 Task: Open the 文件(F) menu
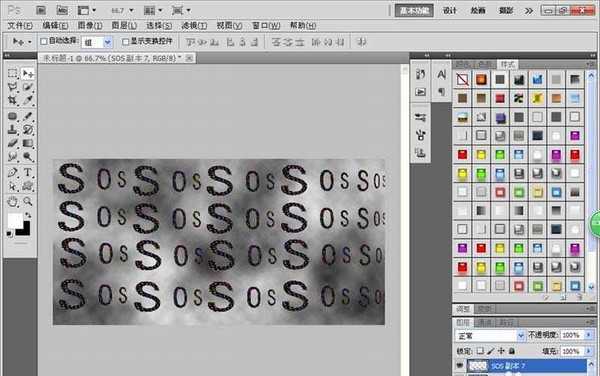coord(20,26)
